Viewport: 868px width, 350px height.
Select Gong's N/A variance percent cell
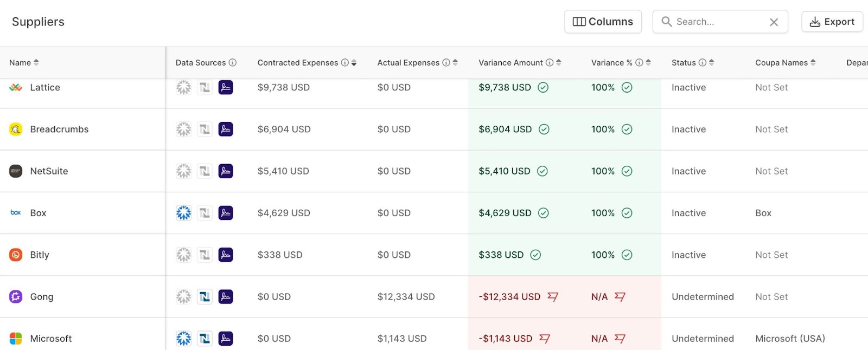click(599, 297)
